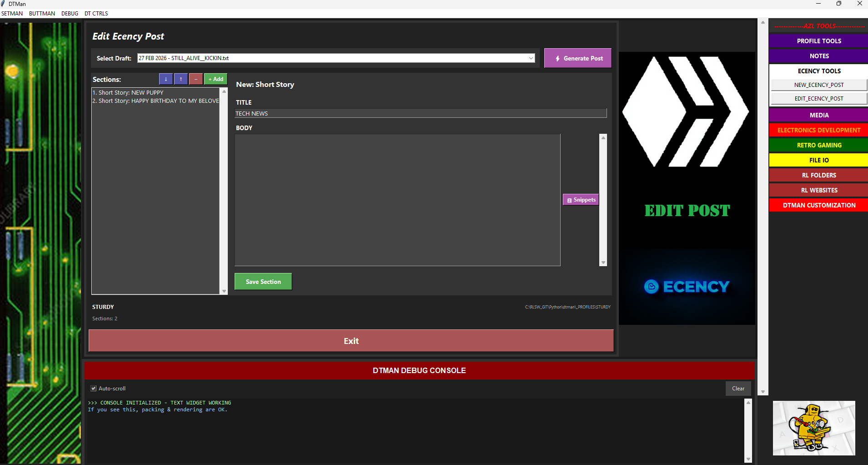Expand RL FOLDERS category
Screen dimensions: 868x465
(x=819, y=175)
